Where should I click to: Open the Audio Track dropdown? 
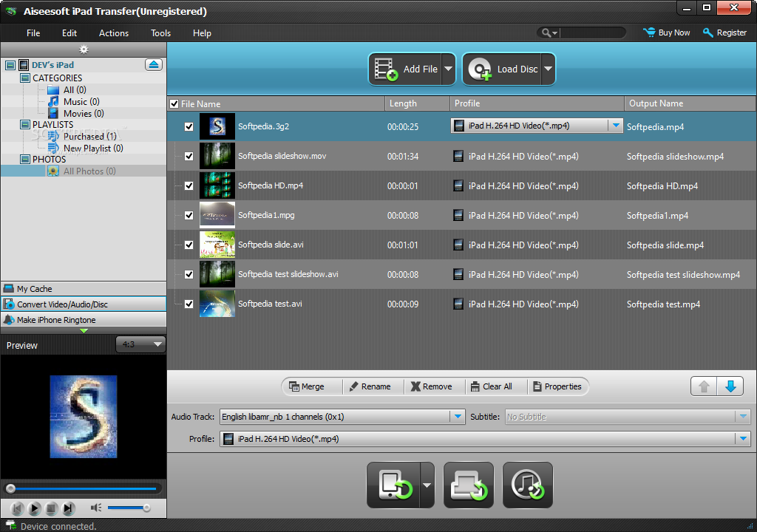tap(457, 417)
